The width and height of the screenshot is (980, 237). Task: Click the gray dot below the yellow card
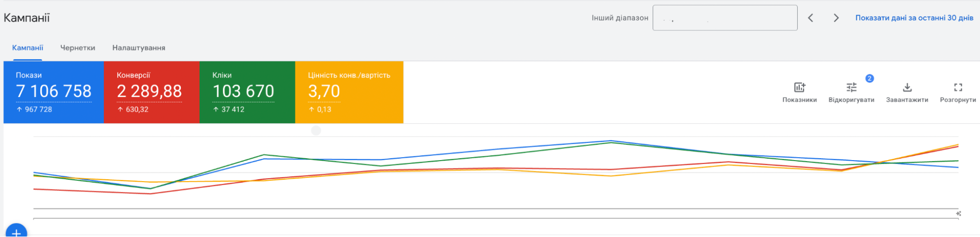316,131
